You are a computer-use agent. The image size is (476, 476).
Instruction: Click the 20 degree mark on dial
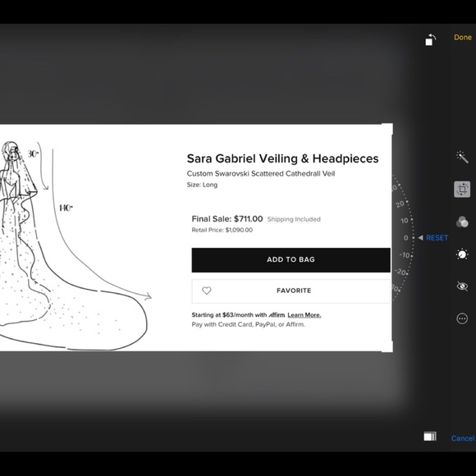[400, 204]
